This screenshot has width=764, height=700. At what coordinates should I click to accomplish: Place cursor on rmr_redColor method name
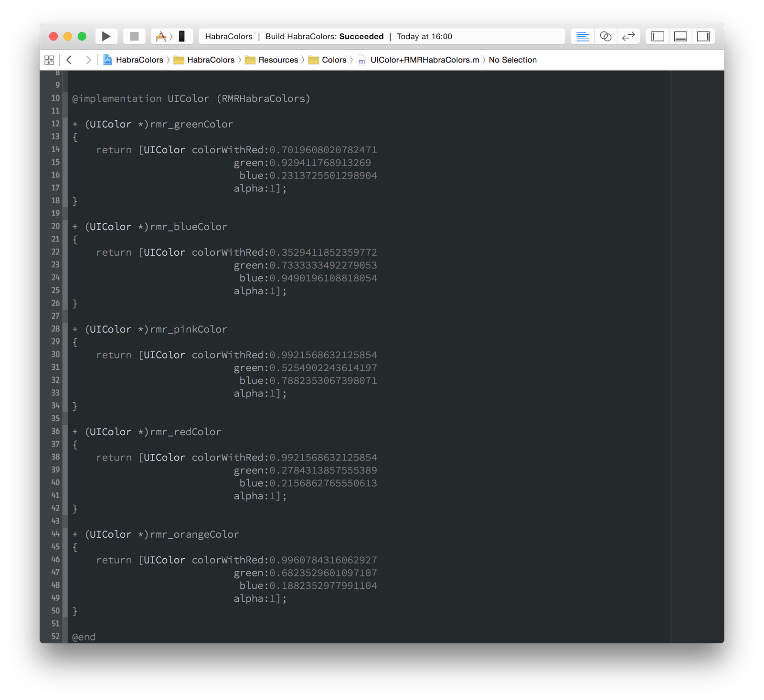186,432
